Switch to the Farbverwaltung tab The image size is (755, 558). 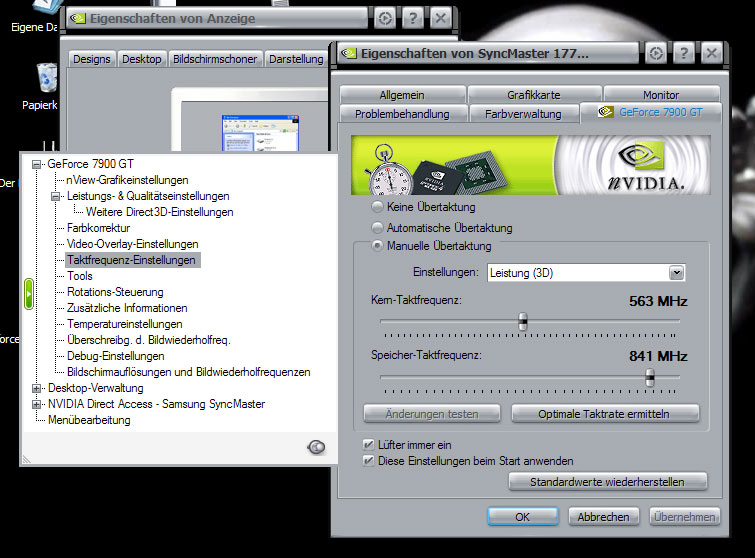pyautogui.click(x=523, y=114)
